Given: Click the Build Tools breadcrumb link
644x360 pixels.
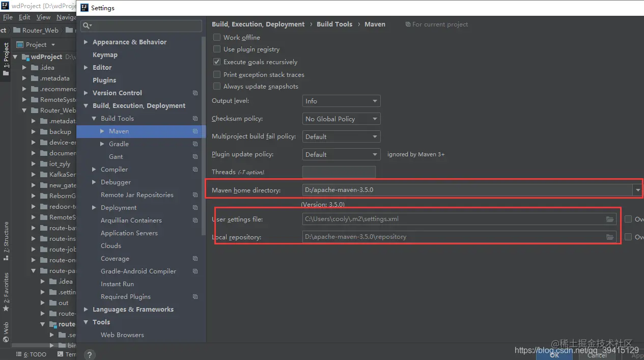Looking at the screenshot, I should point(334,24).
